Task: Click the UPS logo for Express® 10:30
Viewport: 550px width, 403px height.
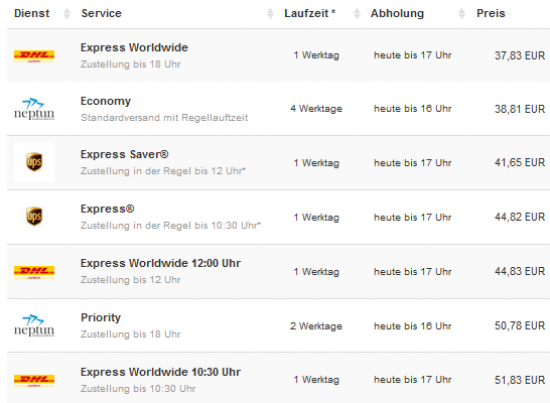Action: pos(34,216)
